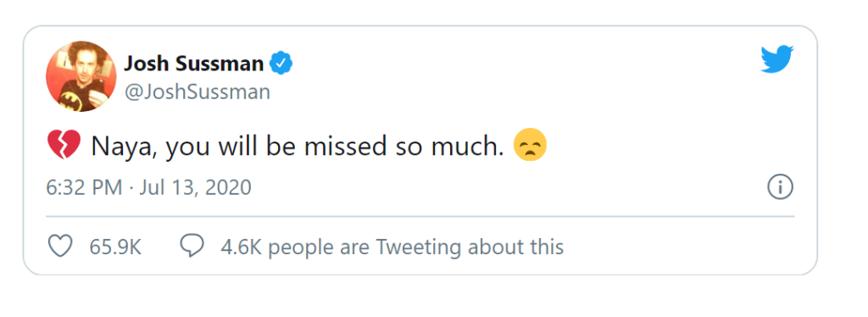Click the sad face emoji

[x=531, y=146]
